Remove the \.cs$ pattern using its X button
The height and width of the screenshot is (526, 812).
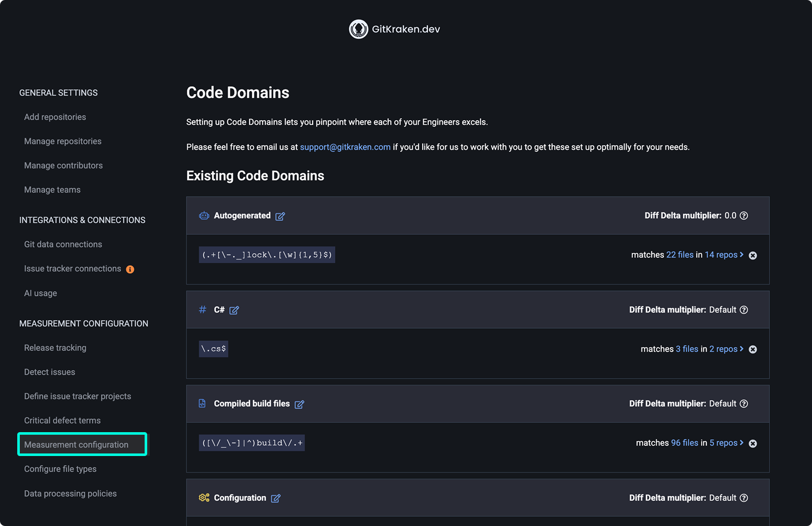[x=753, y=349]
